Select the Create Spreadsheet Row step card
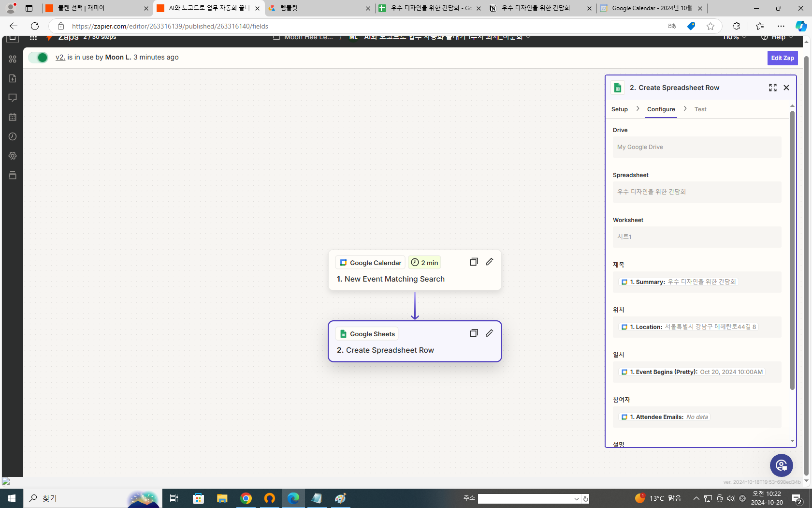 click(x=415, y=341)
